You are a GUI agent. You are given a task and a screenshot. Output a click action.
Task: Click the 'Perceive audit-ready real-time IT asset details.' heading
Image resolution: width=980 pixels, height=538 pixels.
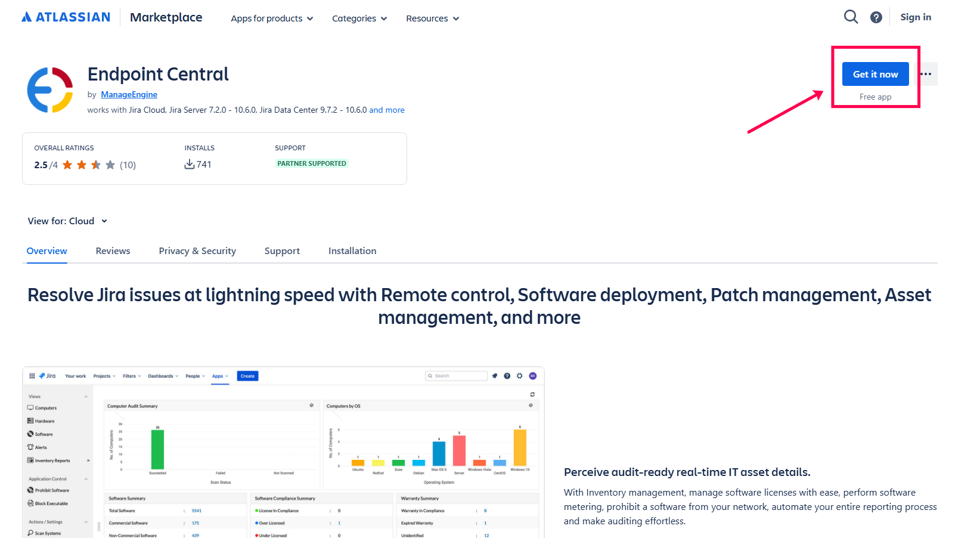(x=687, y=472)
